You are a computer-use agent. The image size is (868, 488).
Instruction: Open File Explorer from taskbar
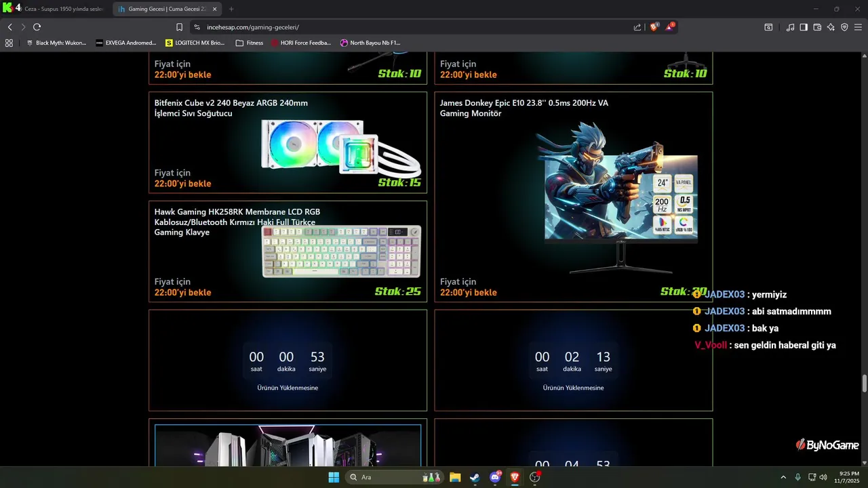pyautogui.click(x=455, y=477)
